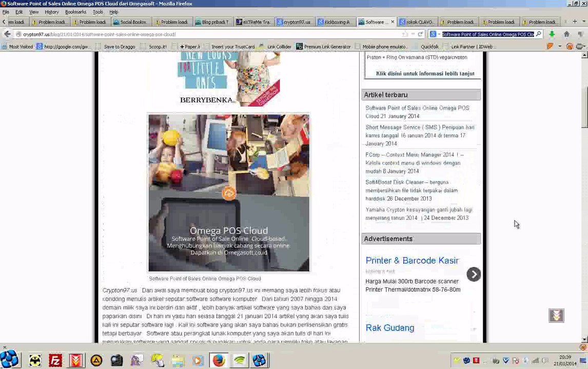
Task: Go back with the browser back arrow
Action: tap(7, 34)
